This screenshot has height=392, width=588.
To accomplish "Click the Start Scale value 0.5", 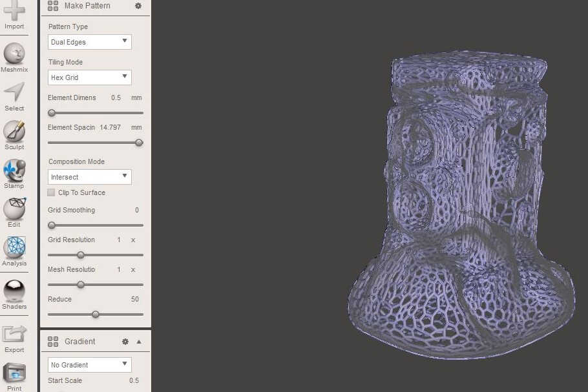I will (x=134, y=380).
